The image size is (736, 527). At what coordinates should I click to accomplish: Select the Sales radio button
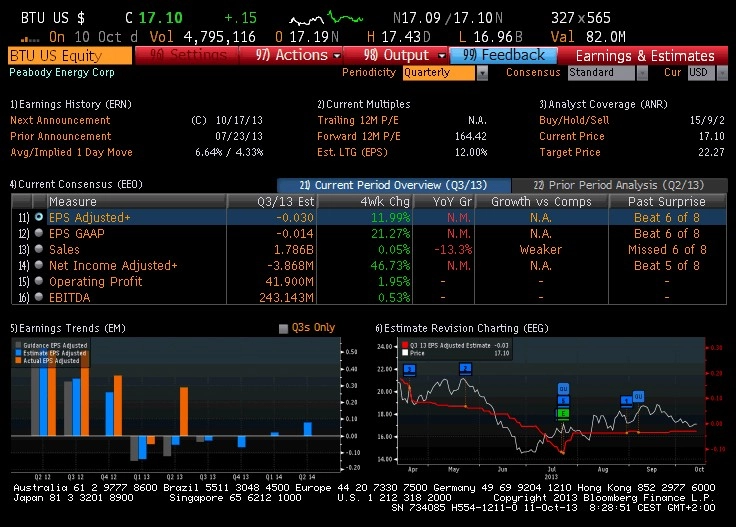click(38, 249)
